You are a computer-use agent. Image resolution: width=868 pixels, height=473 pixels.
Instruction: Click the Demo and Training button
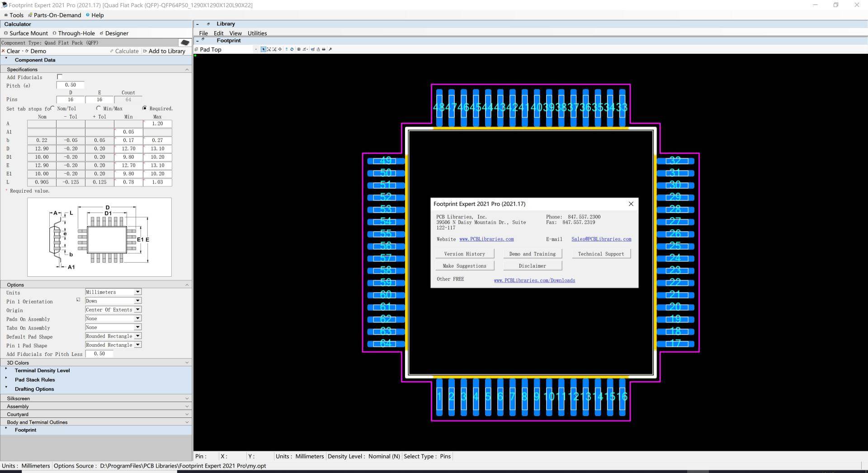click(533, 254)
